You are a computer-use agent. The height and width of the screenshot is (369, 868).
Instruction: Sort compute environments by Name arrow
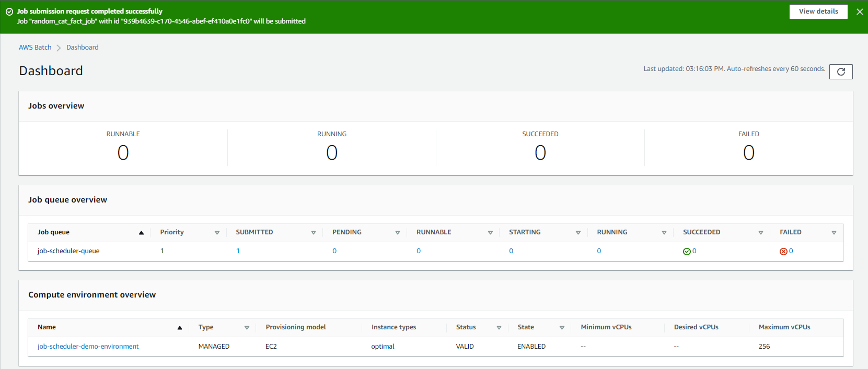tap(180, 328)
